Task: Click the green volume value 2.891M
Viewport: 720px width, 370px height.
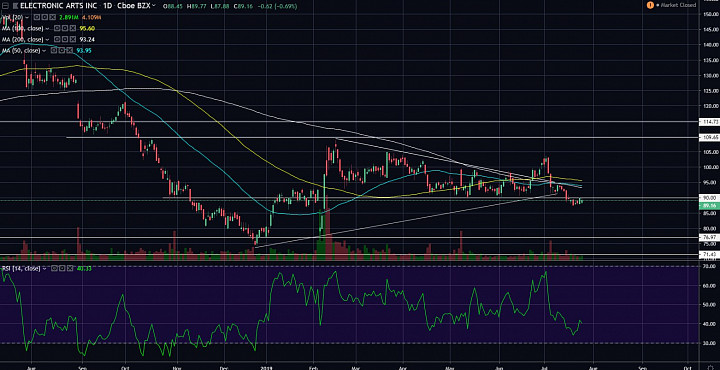Action: (x=69, y=17)
